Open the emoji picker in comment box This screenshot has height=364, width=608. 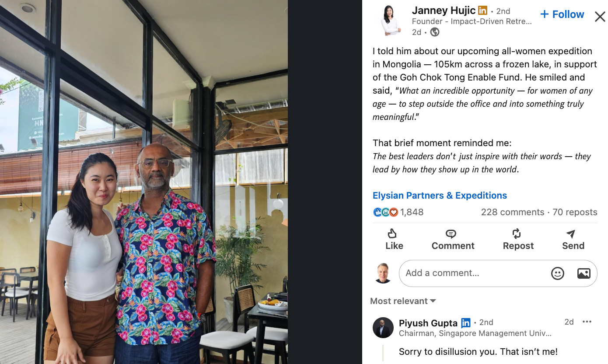557,273
